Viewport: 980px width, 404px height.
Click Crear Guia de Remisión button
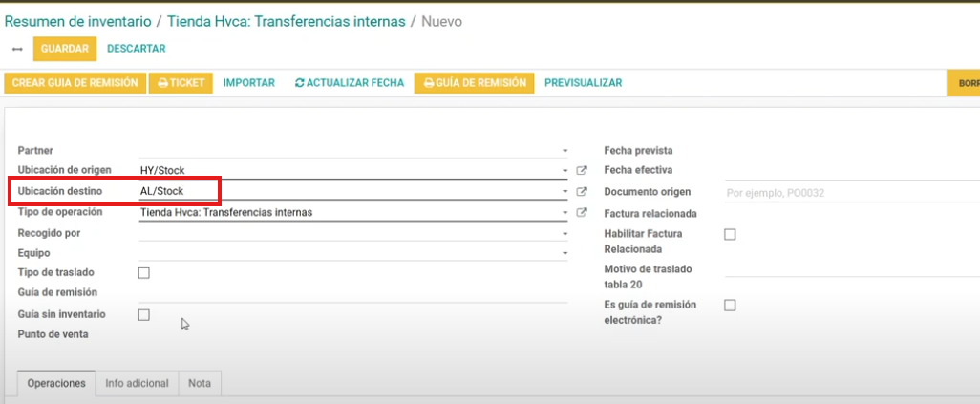point(75,83)
